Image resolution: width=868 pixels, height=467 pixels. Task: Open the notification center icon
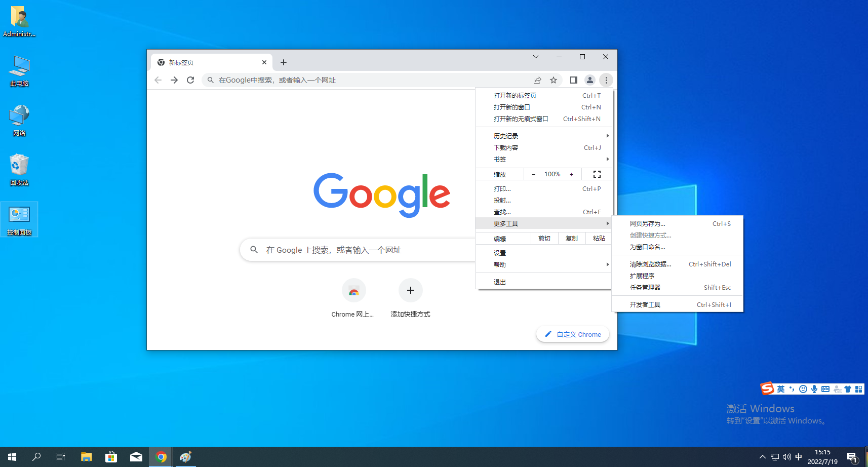point(852,458)
